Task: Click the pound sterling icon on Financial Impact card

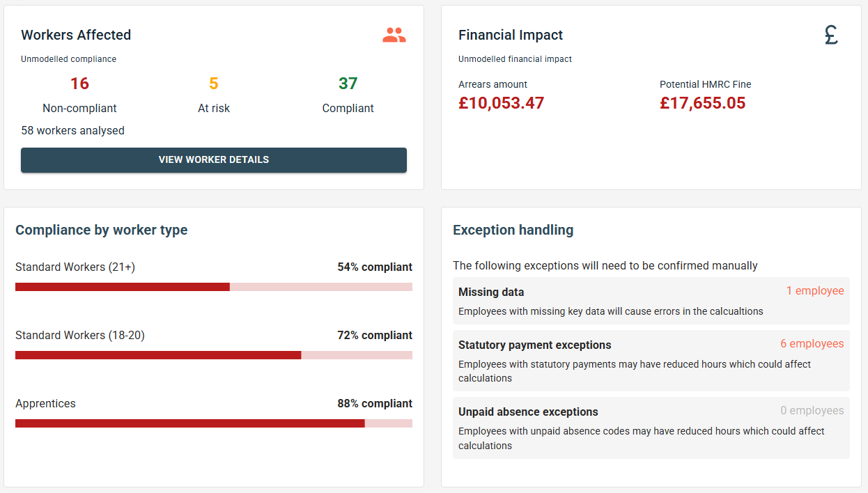Action: [x=831, y=34]
